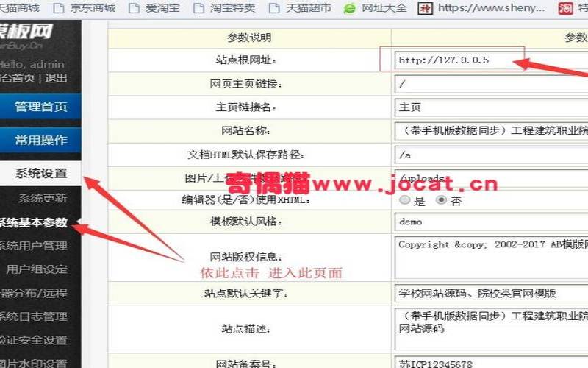Click the 京东商城 page icon
588x368 pixels.
[59, 8]
